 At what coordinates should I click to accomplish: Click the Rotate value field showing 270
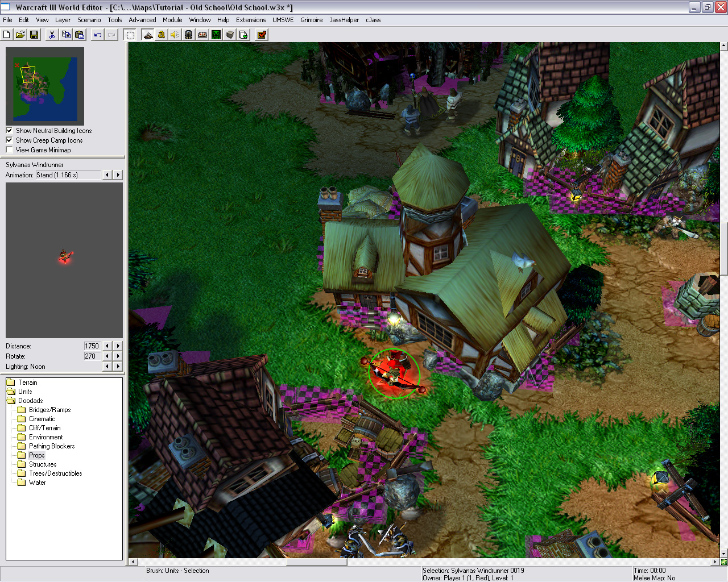pos(92,356)
